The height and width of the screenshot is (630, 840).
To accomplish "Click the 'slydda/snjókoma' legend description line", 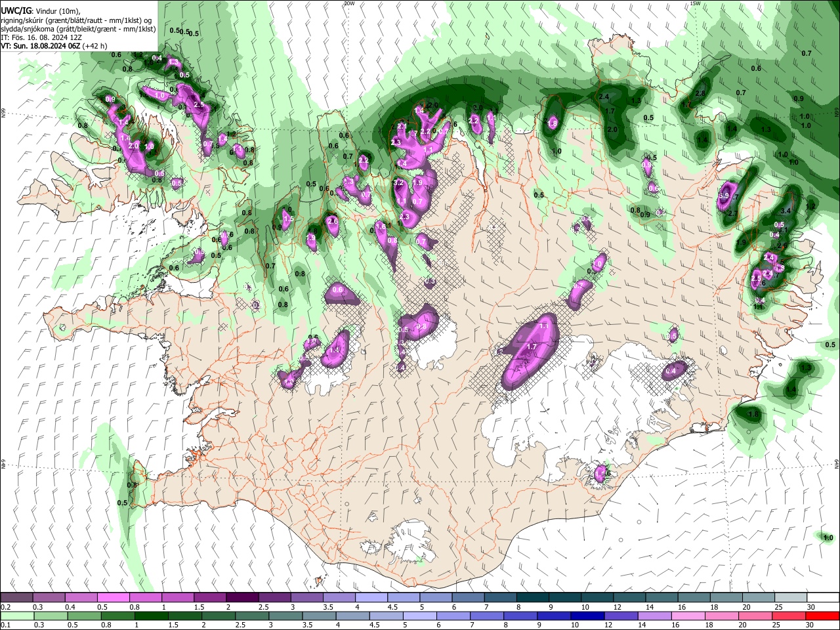I will click(x=78, y=30).
